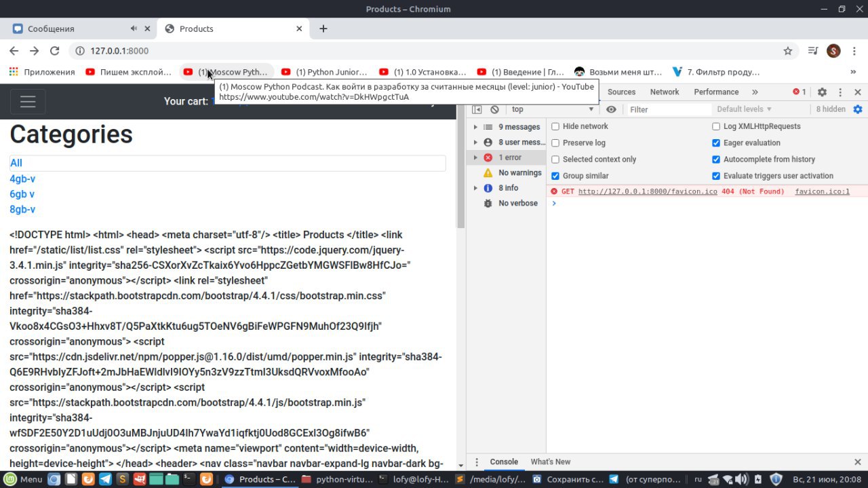The image size is (868, 488).
Task: Uncheck Evaluate triggers user activation checkbox
Action: point(716,176)
